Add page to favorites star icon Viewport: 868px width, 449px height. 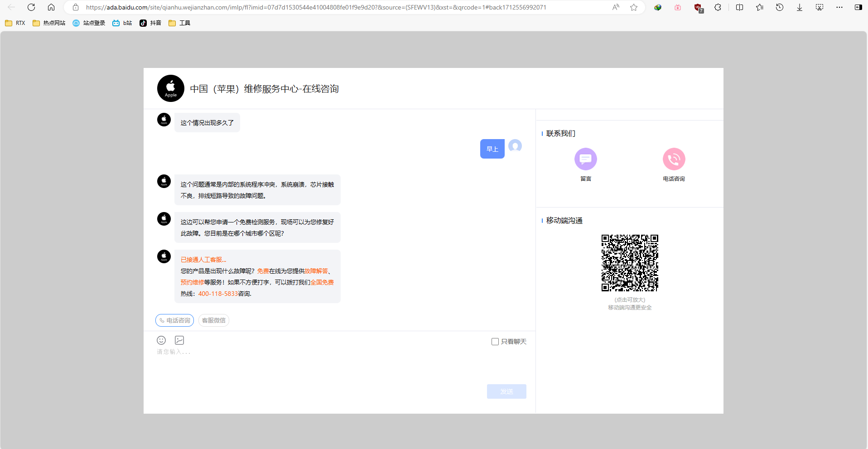coord(634,7)
